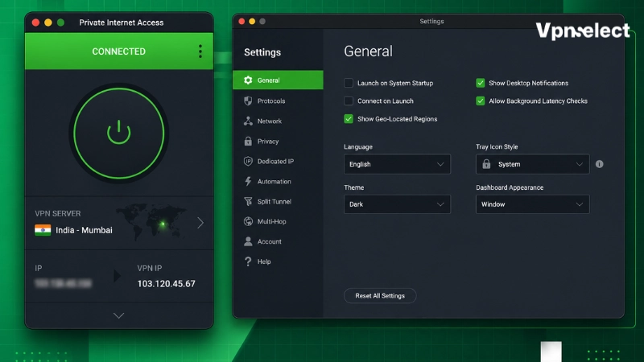Open server list via VPN Server chevron
Screen dimensions: 644x362
(x=200, y=223)
